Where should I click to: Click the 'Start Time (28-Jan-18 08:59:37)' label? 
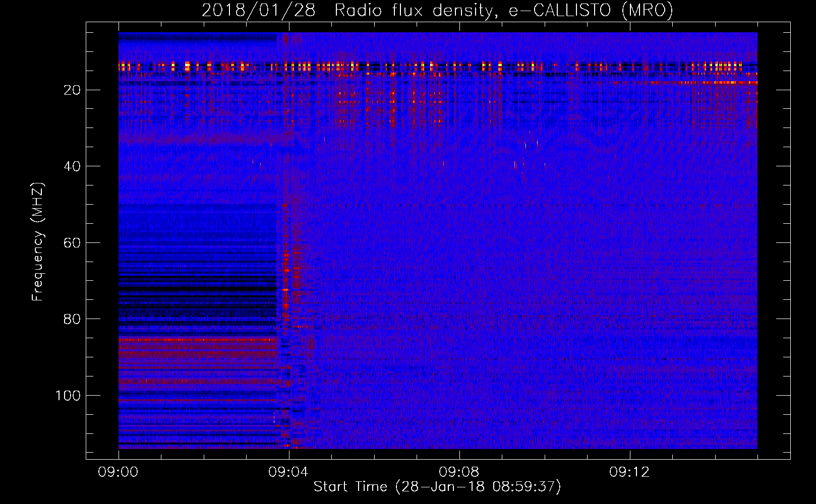click(x=437, y=487)
